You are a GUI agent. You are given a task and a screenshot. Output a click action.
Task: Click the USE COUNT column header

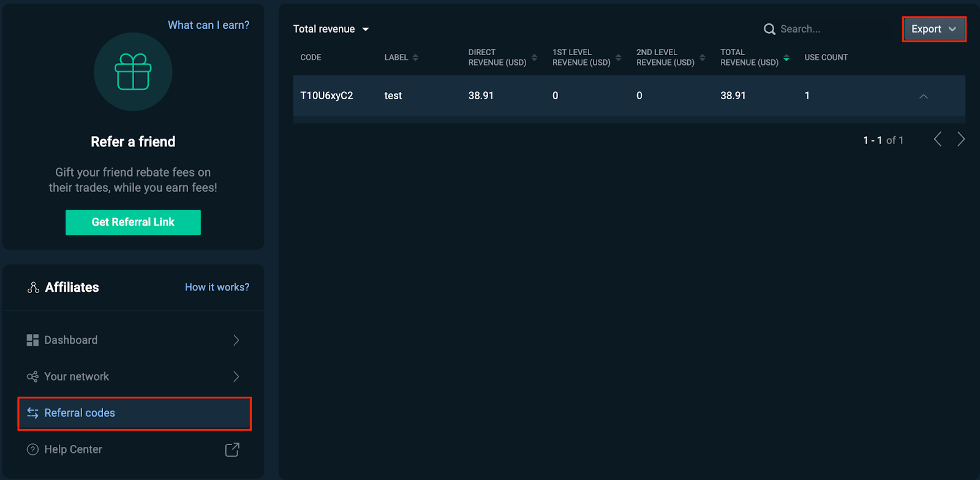826,58
